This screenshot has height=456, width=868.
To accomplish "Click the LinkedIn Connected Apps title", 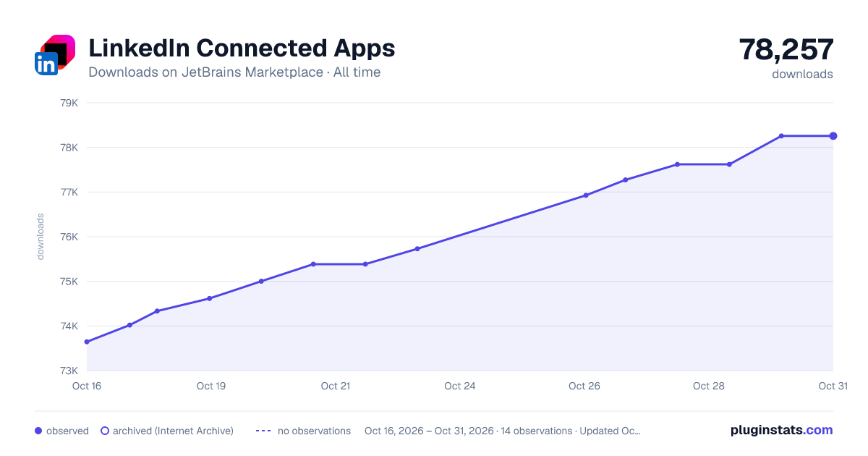I will [242, 48].
